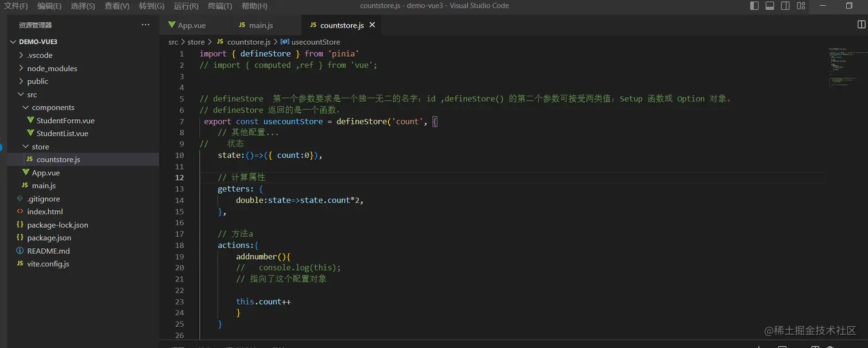Open 帮助(H) menu
This screenshot has width=868, height=348.
pyautogui.click(x=254, y=6)
